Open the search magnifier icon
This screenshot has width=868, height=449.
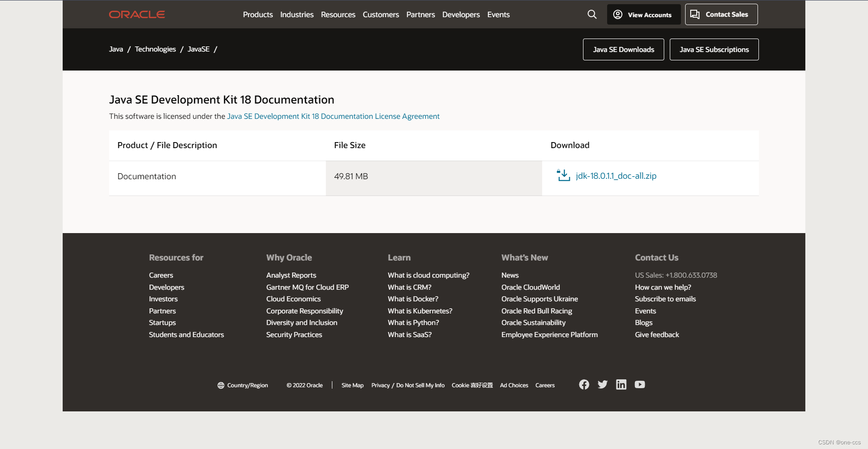592,14
